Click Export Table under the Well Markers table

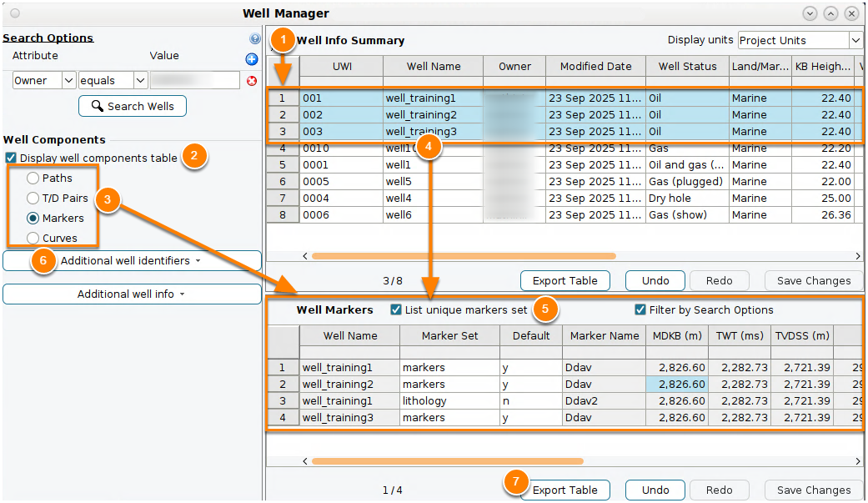point(565,490)
